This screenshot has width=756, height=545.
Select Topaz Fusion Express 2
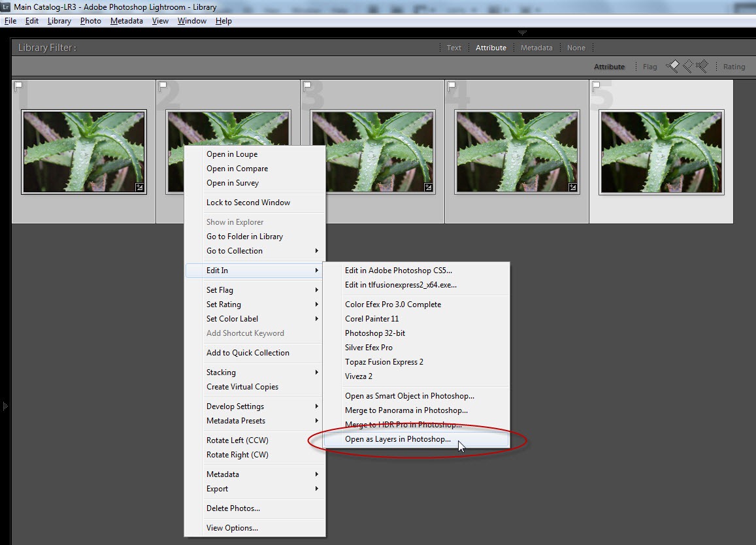pyautogui.click(x=417, y=362)
